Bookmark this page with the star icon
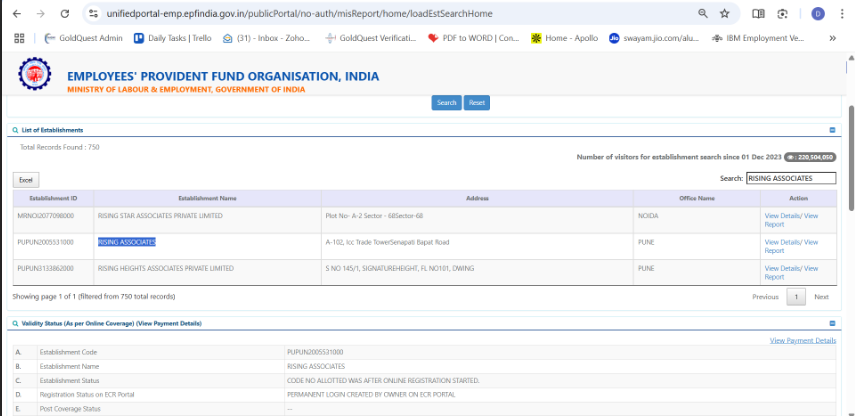This screenshot has width=855, height=416. pos(724,14)
